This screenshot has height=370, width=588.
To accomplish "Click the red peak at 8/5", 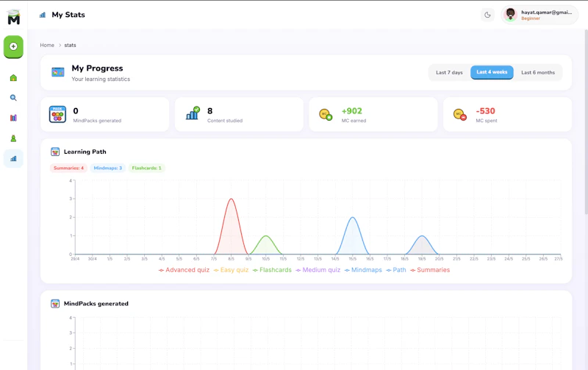I will [x=231, y=199].
